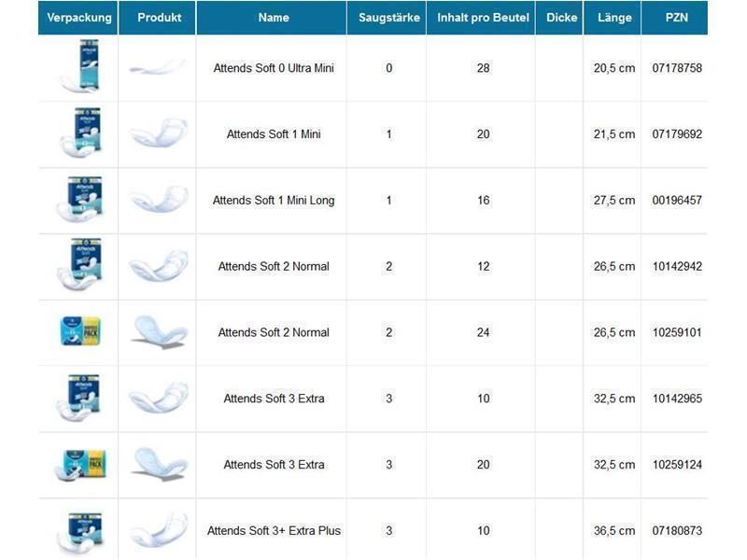Click length 32,5 cm in PZN 10142965 row

click(614, 399)
